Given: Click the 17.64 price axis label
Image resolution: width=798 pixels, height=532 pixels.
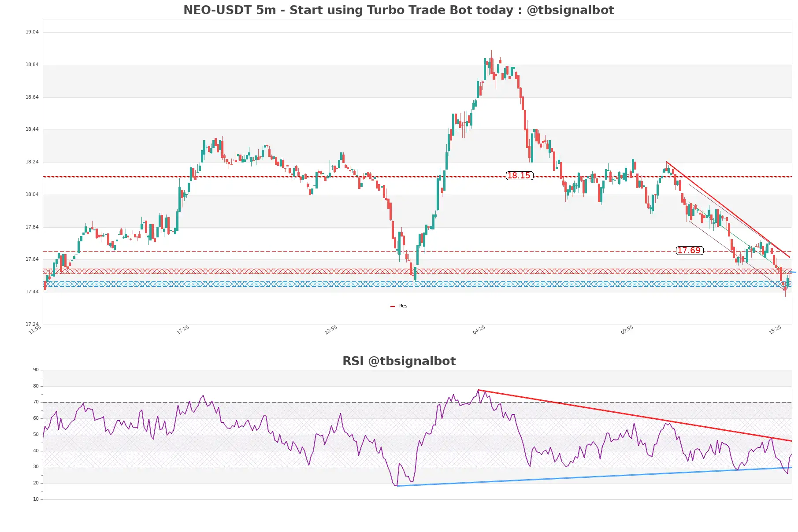Looking at the screenshot, I should [x=32, y=259].
